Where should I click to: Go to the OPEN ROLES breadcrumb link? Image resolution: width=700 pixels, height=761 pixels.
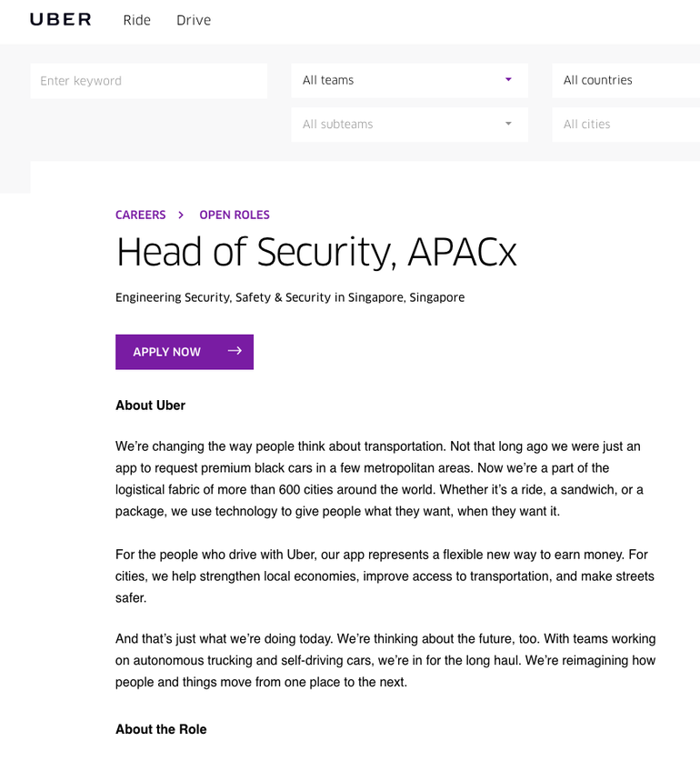[x=235, y=215]
